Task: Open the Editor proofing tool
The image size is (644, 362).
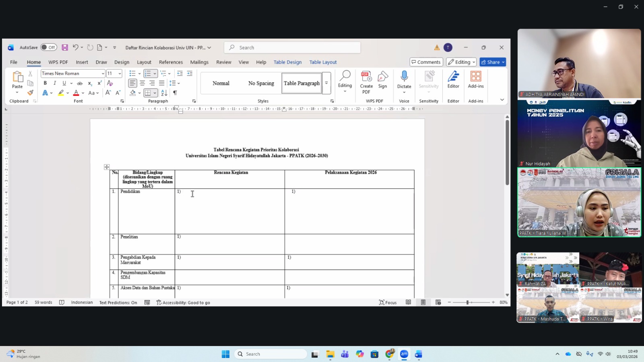Action: point(453,80)
